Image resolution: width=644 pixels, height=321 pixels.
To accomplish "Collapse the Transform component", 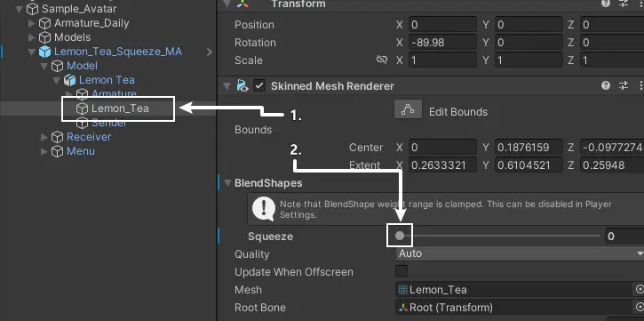I will [x=227, y=4].
